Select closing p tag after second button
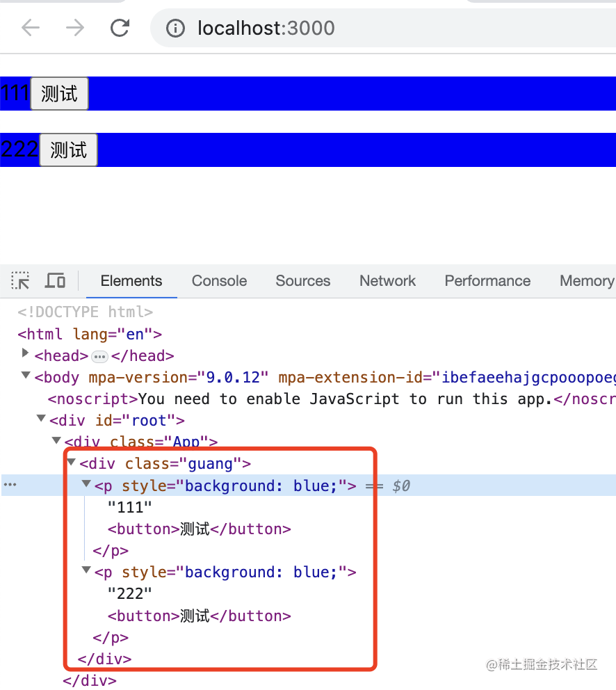 (111, 638)
